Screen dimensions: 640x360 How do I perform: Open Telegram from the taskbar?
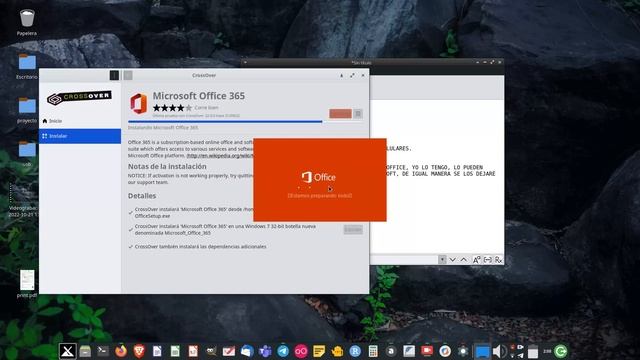[283, 351]
